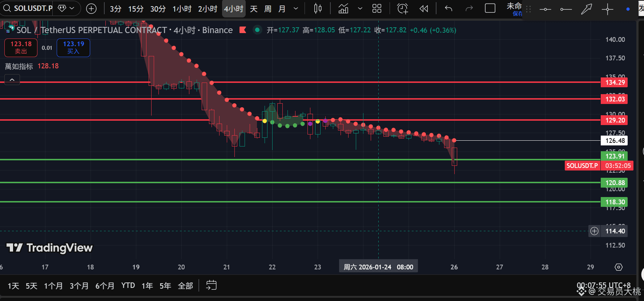Click the 132.03 red price label
Viewport: 644px width, 301px height.
tap(615, 99)
